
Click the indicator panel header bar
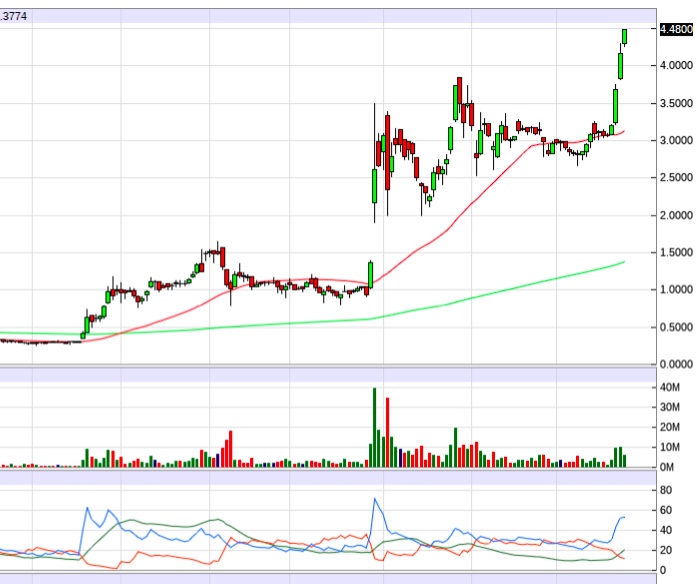330,479
